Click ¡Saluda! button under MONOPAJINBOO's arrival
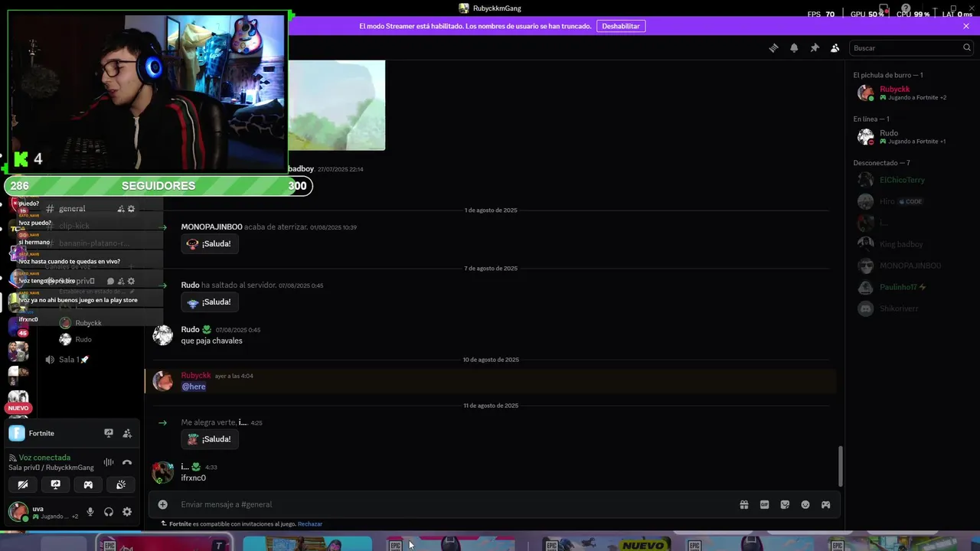The height and width of the screenshot is (551, 980). coord(210,243)
